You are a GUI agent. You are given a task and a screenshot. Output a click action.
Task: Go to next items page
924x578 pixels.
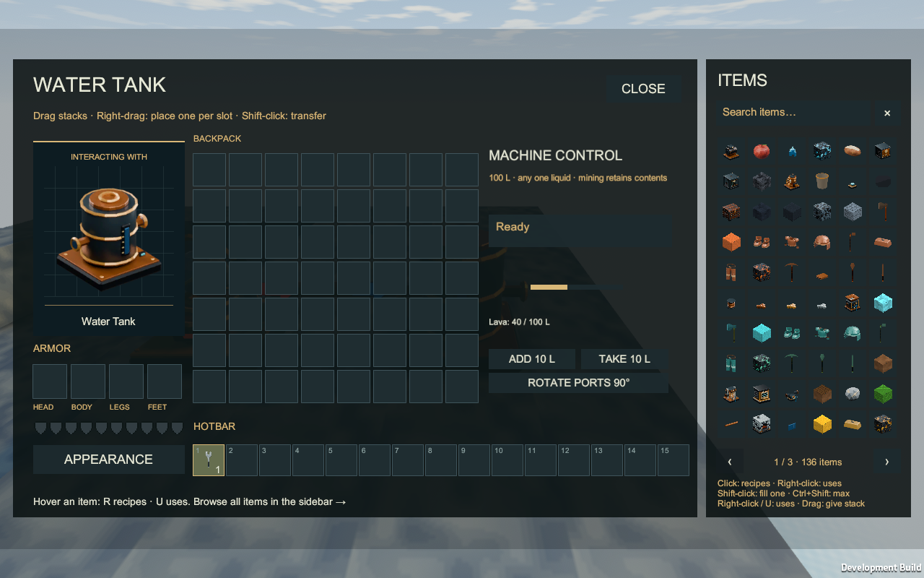(x=887, y=462)
